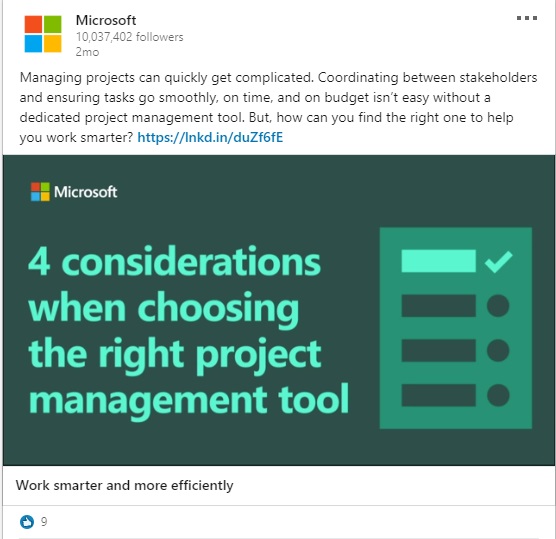This screenshot has height=539, width=556.
Task: Open the lnkd.in/duZf6fE link
Action: (210, 137)
